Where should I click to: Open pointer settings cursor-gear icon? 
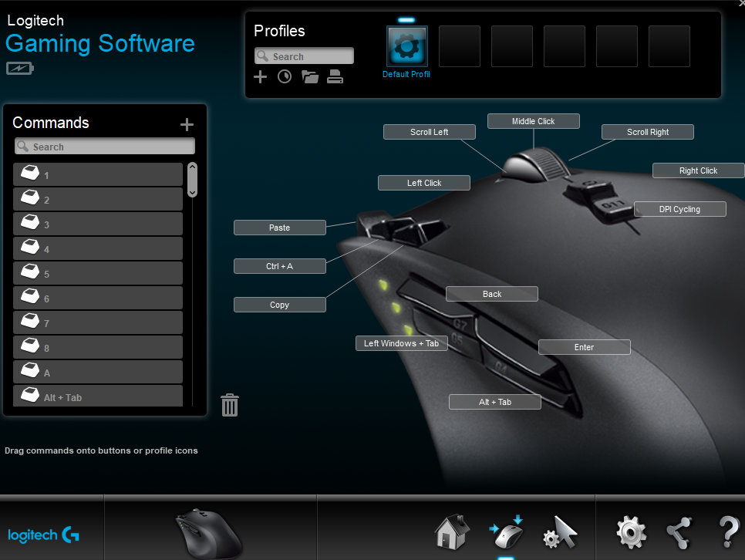tap(560, 532)
